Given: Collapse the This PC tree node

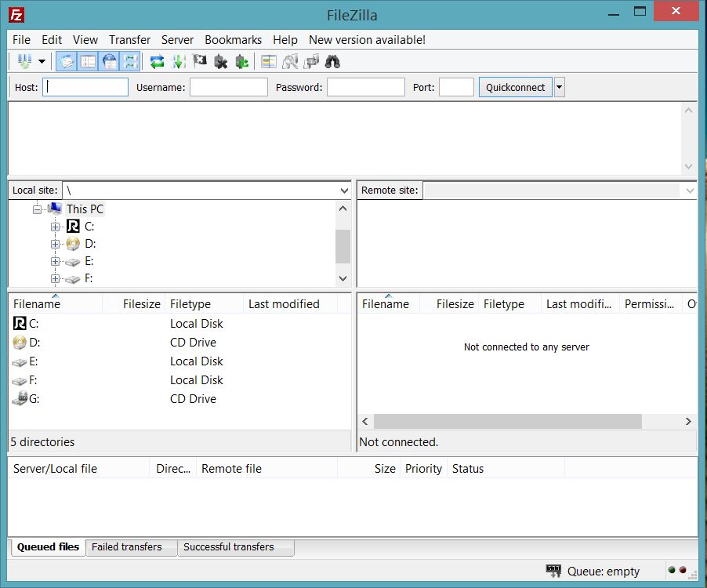Looking at the screenshot, I should pyautogui.click(x=37, y=209).
